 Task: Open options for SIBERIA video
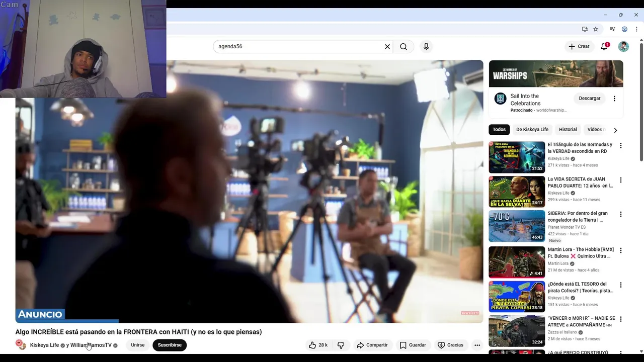[x=621, y=214]
